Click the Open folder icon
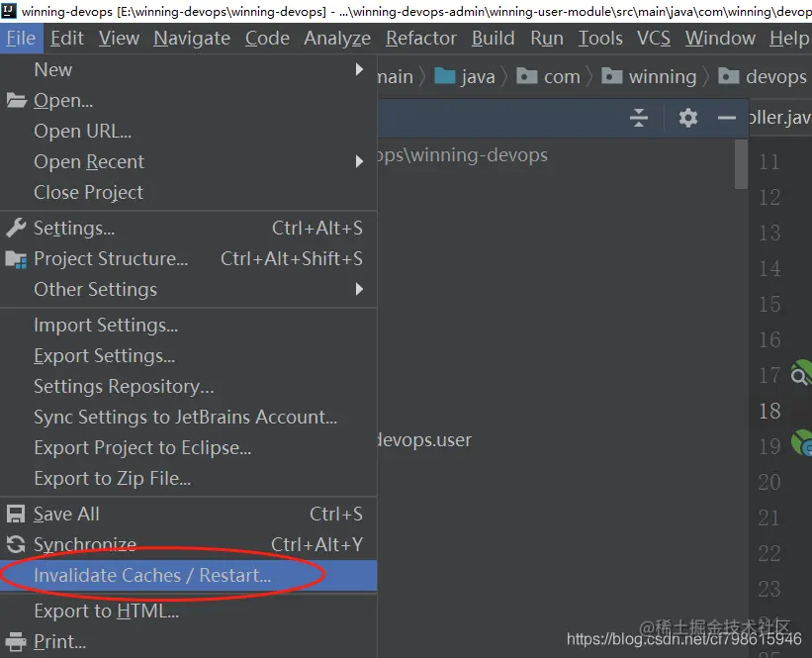 click(x=17, y=100)
